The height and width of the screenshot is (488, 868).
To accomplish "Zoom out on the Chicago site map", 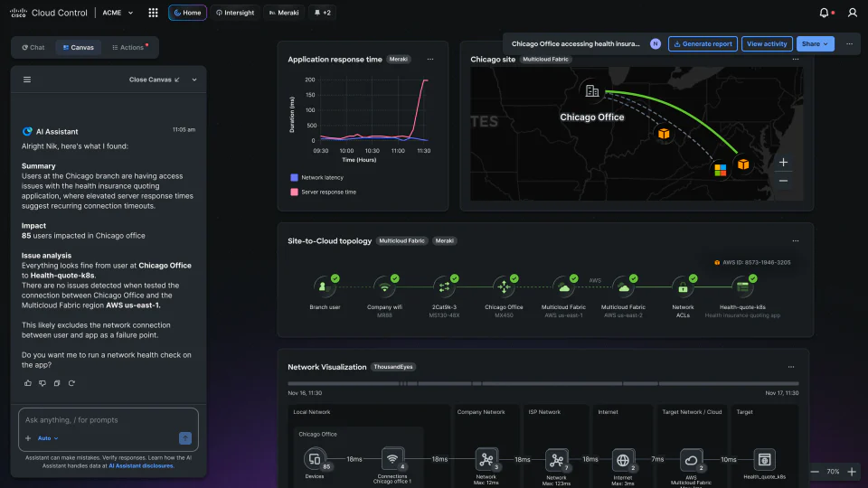I will coord(783,181).
